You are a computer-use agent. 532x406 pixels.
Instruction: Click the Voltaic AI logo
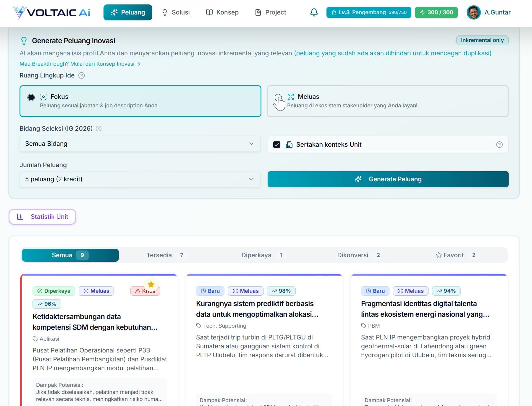[51, 12]
